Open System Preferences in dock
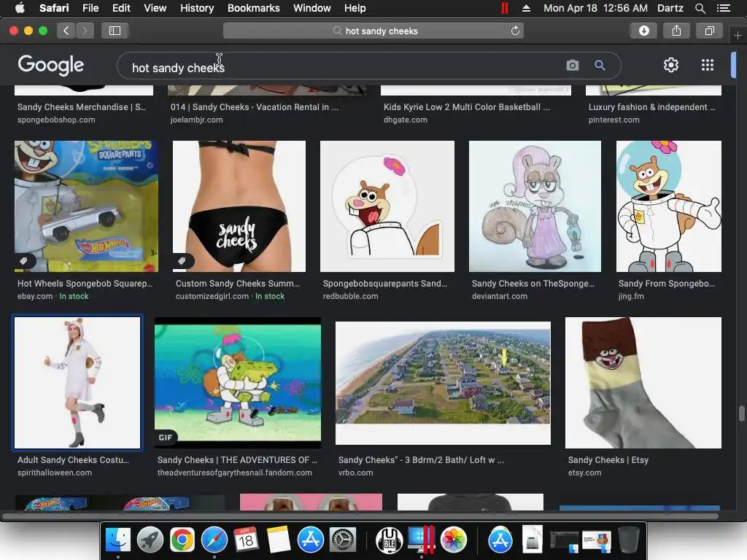This screenshot has width=747, height=560. point(343,540)
